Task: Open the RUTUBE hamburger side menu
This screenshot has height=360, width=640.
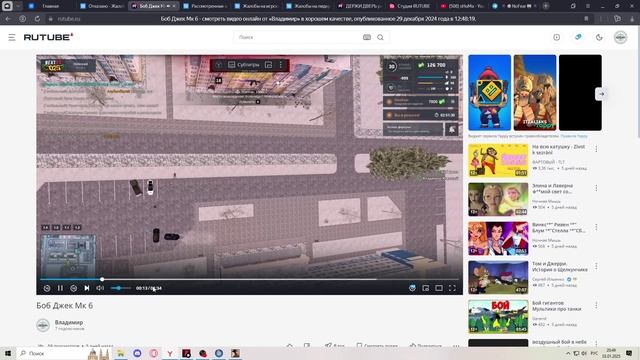Action: coord(12,37)
